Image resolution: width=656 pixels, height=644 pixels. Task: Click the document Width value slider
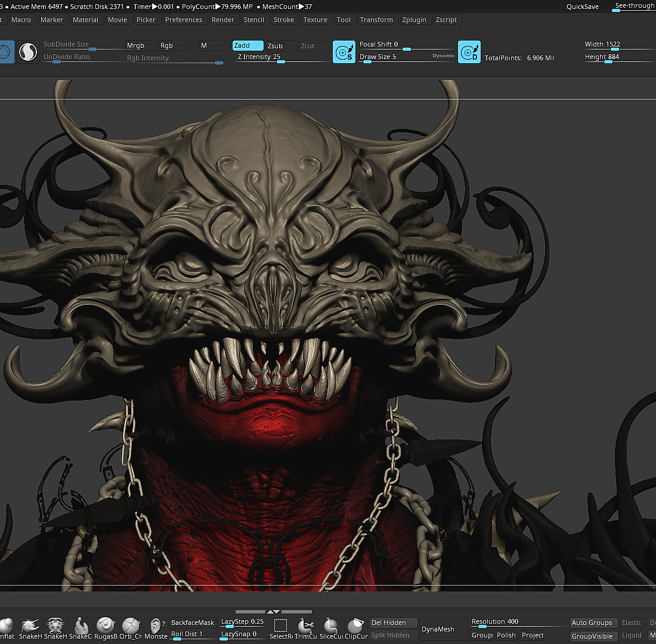620,45
